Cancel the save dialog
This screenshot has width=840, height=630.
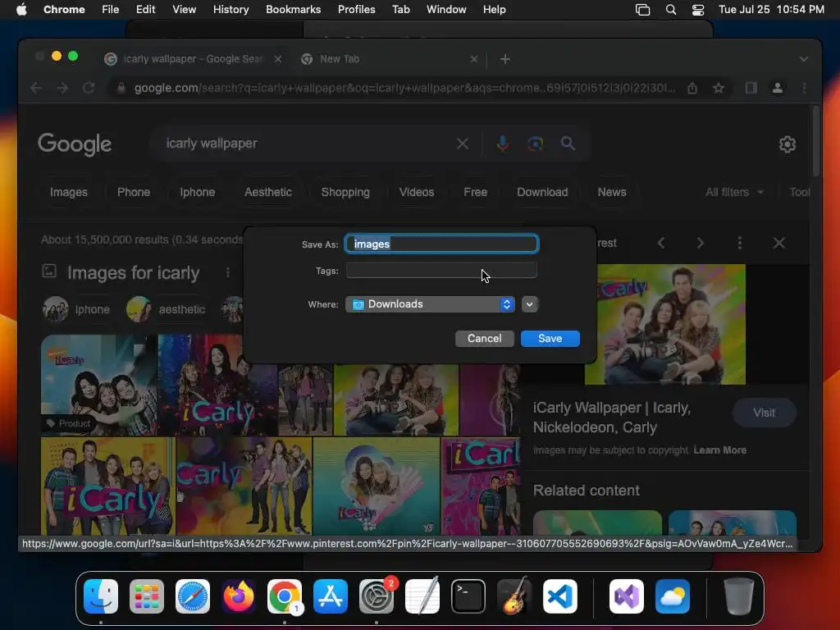[484, 339]
